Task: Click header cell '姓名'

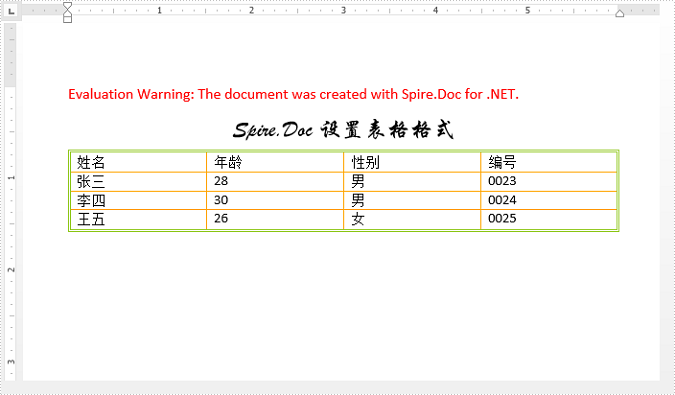Action: point(138,162)
